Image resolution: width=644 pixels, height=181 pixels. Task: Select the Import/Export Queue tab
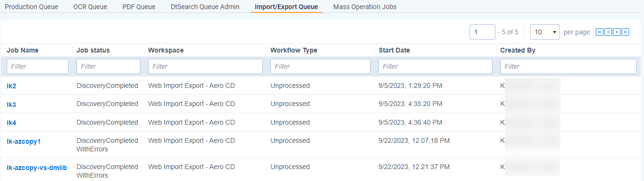tap(286, 7)
